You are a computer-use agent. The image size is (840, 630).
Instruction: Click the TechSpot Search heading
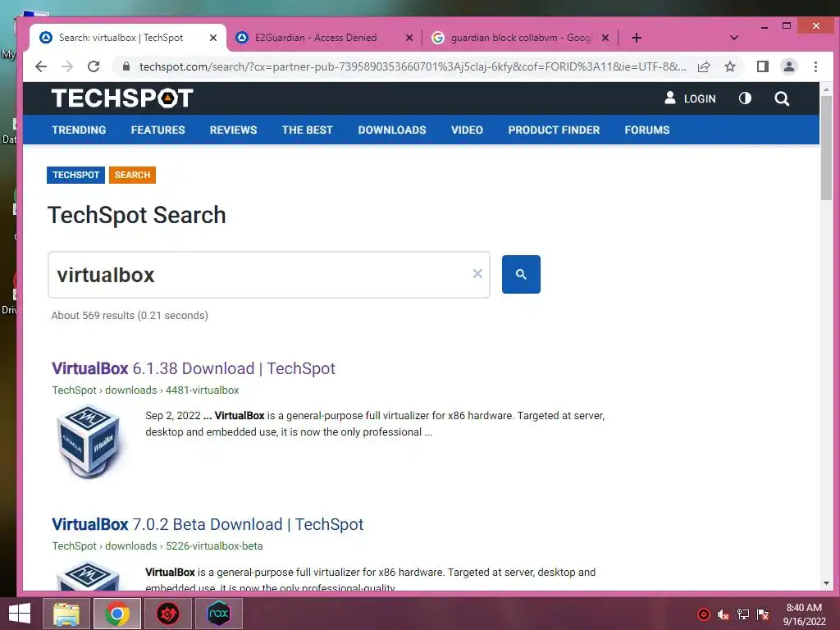pos(137,216)
